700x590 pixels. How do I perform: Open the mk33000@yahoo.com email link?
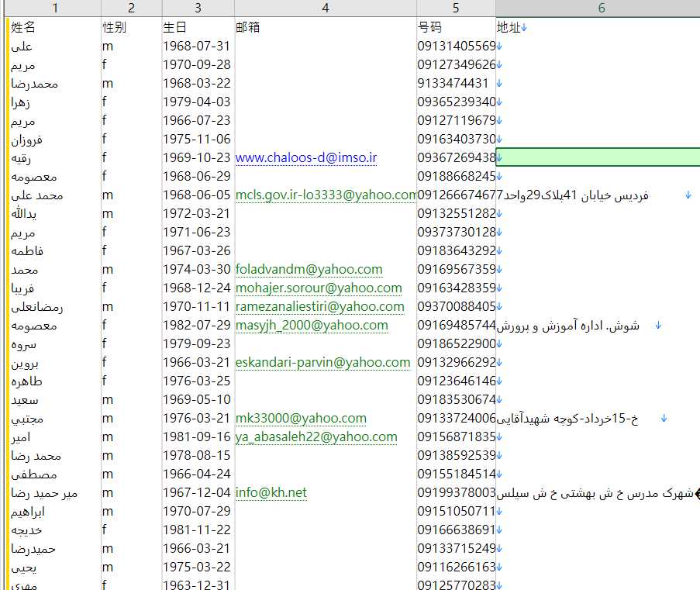(301, 419)
